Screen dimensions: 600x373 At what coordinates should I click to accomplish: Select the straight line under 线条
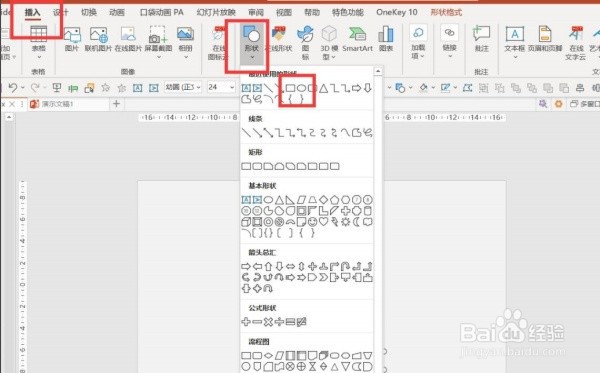click(246, 133)
